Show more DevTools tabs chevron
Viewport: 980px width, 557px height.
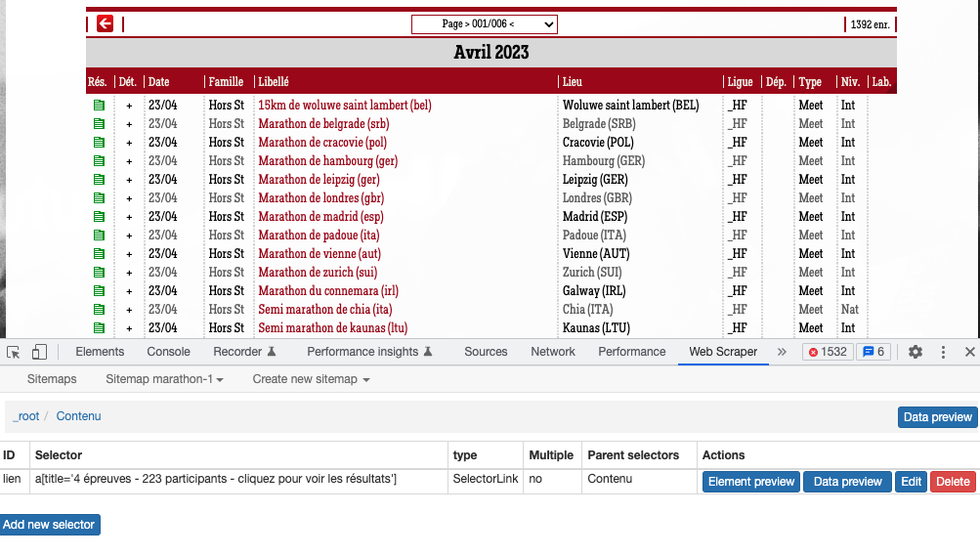[x=782, y=352]
